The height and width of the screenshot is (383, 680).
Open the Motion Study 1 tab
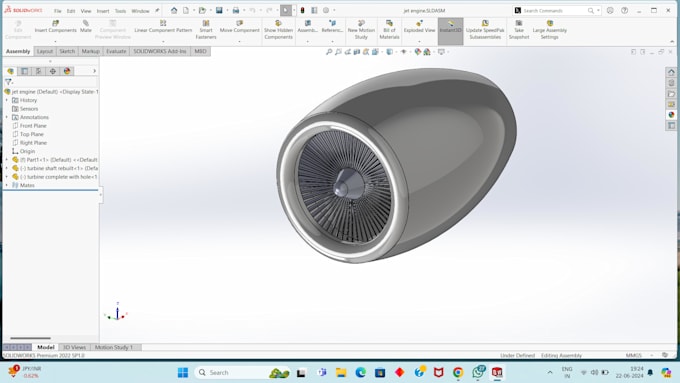[114, 347]
